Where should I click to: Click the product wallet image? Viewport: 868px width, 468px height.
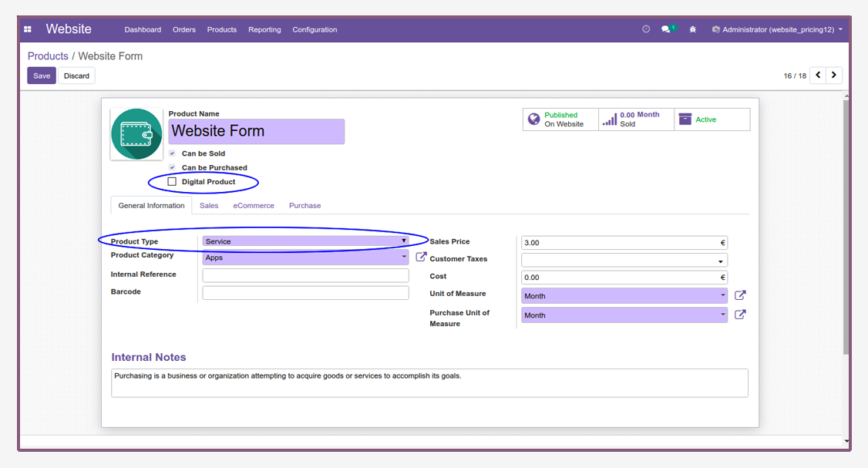(x=136, y=134)
